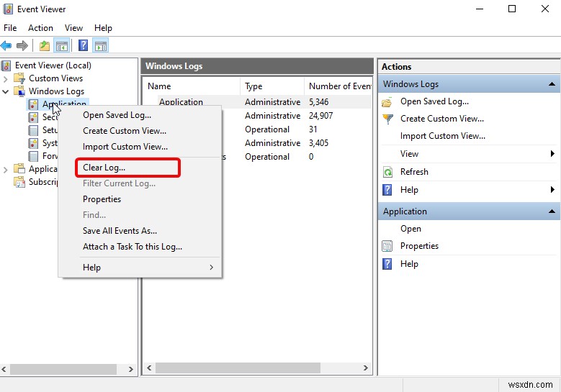Click the Application log icon in tree
The image size is (561, 392).
[x=33, y=104]
